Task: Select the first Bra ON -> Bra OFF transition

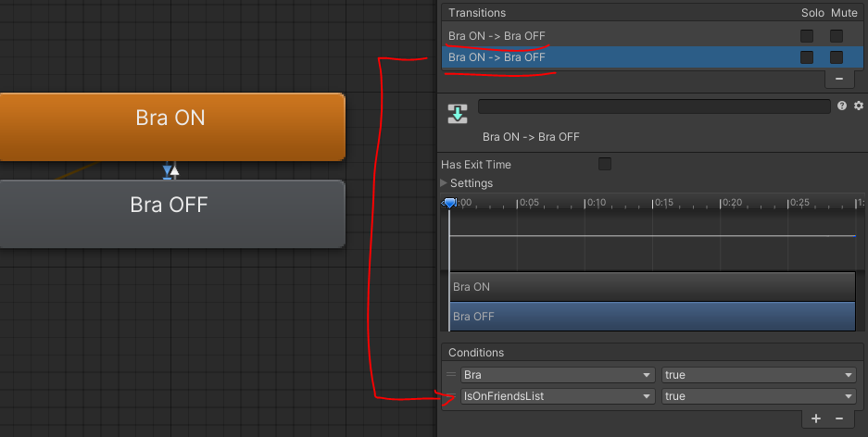Action: point(652,36)
